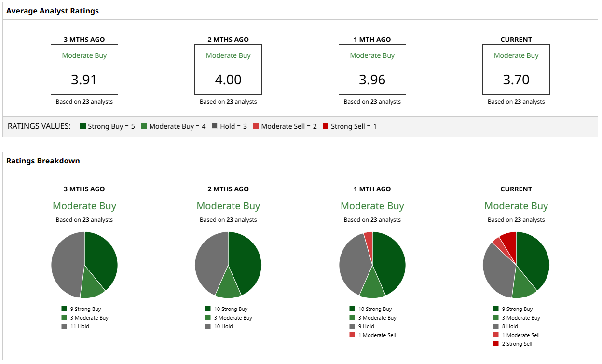Click the Ratings Breakdown section header

point(43,161)
